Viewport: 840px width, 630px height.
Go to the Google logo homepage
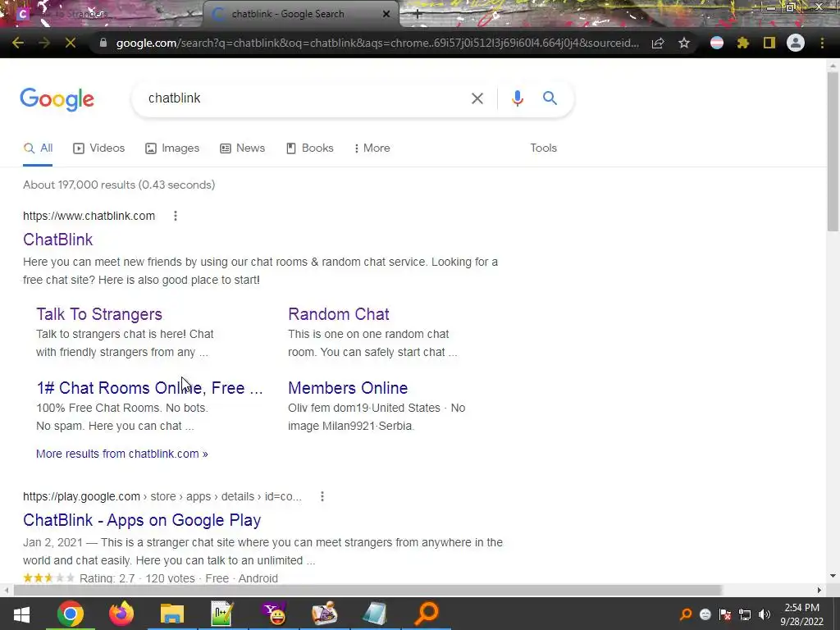57,99
